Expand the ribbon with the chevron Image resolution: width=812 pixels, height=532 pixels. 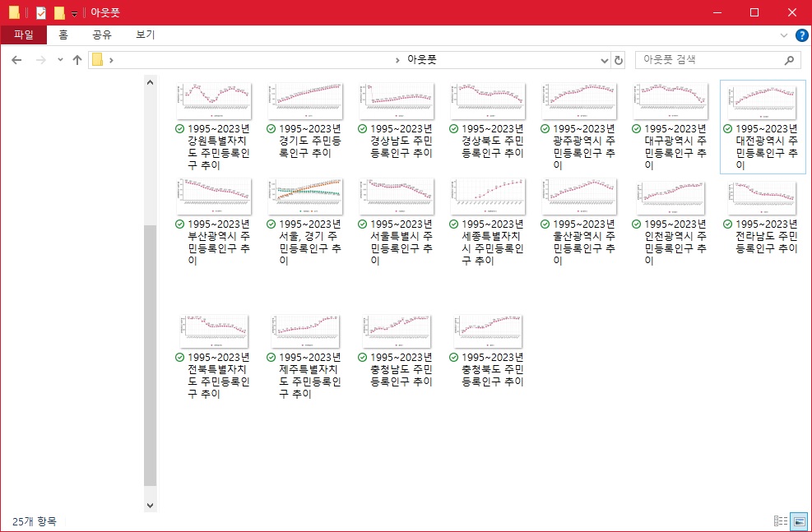783,35
